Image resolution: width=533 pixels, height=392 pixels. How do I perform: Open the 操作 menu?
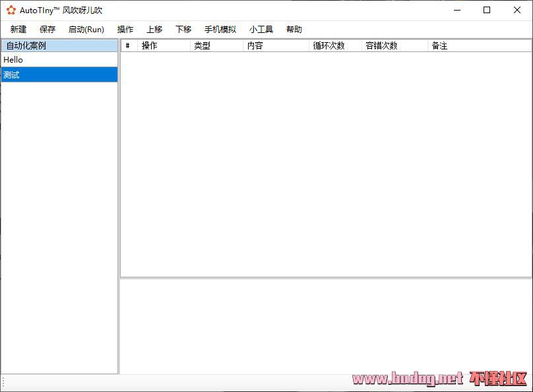(125, 30)
